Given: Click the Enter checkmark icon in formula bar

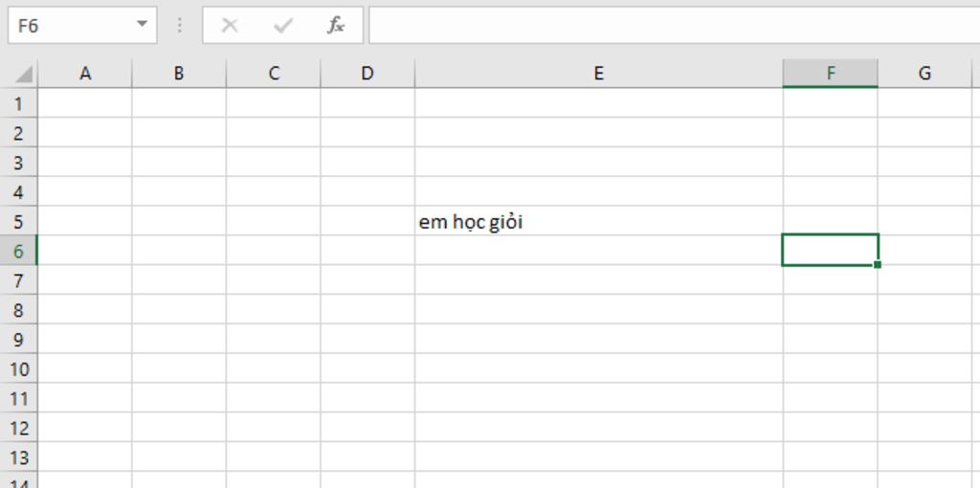Looking at the screenshot, I should click(283, 26).
